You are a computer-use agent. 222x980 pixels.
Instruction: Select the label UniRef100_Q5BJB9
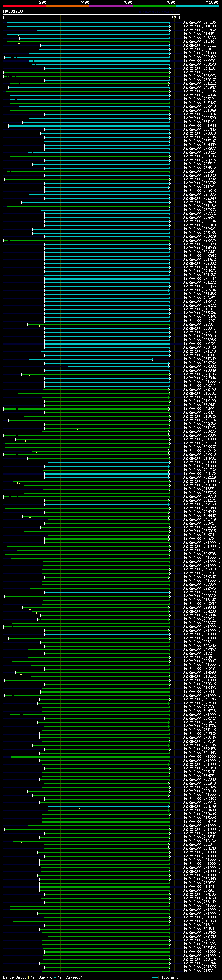[199, 485]
